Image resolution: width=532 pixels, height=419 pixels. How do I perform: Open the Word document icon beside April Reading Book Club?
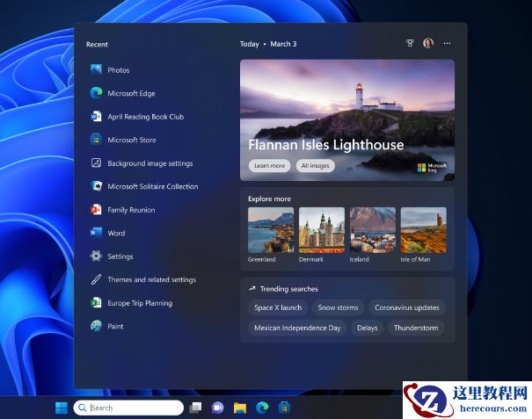tap(96, 116)
